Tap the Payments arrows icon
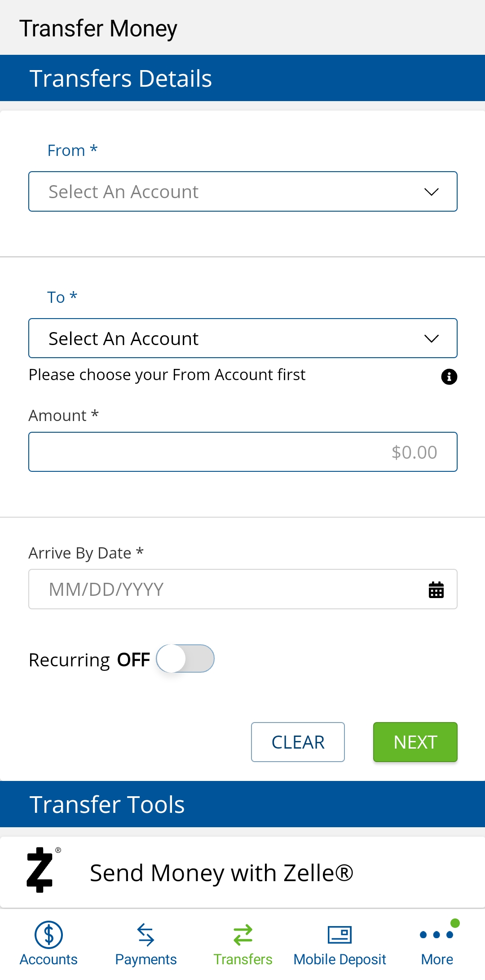 tap(145, 935)
